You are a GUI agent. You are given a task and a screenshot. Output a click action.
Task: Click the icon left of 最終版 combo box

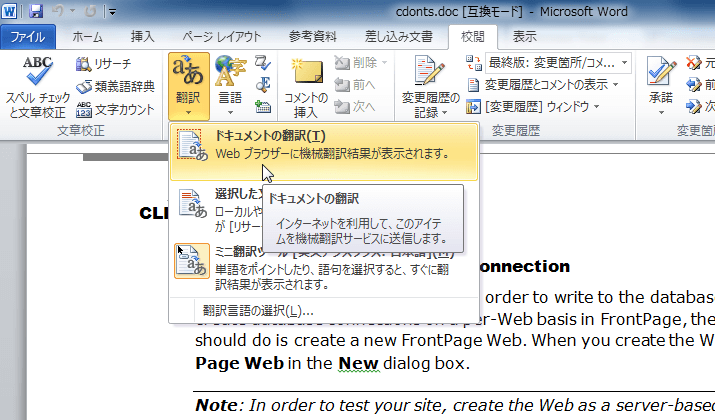(x=473, y=63)
